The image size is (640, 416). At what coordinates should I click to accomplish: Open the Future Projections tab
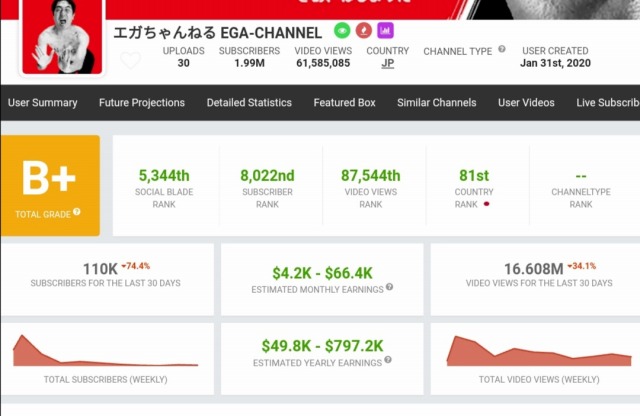pos(142,102)
